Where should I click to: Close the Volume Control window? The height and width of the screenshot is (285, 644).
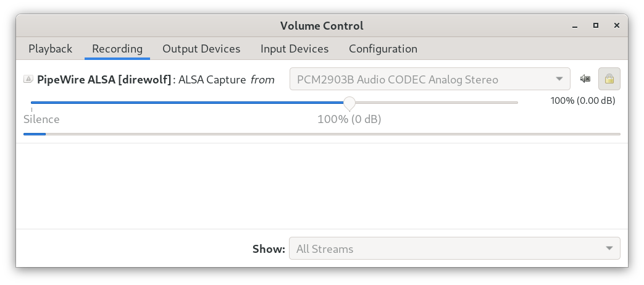click(617, 25)
